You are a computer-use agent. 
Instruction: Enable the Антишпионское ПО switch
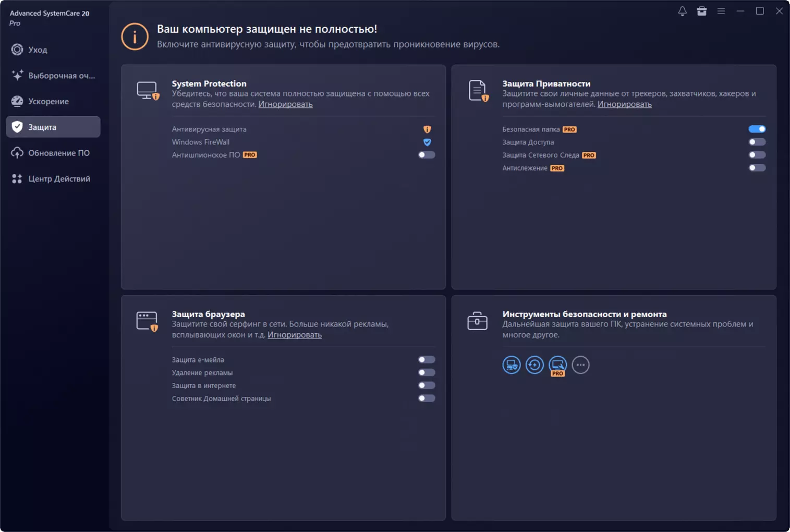[x=427, y=155]
